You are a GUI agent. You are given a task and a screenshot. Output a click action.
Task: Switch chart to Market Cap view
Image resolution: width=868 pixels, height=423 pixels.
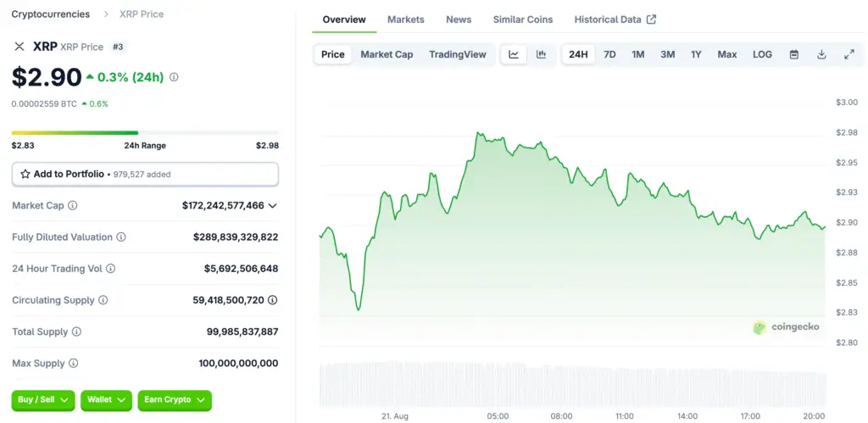[x=387, y=54]
